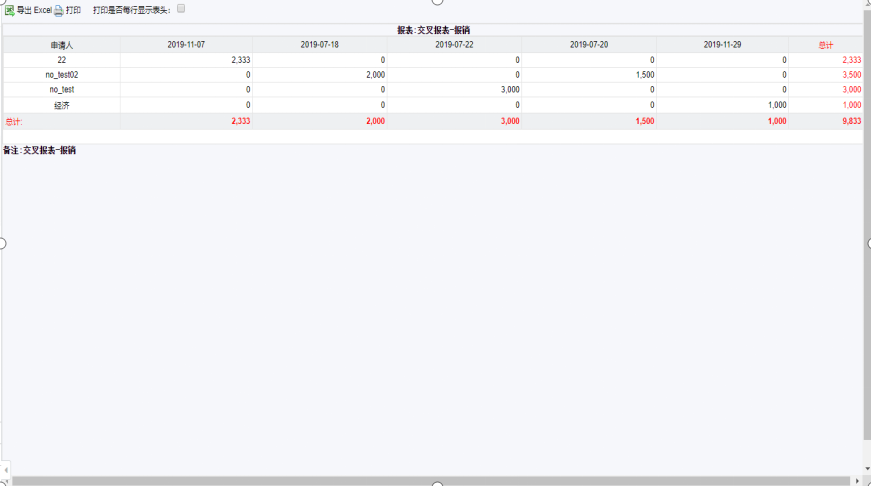The image size is (871, 486).
Task: Click the 打印 print label
Action: 74,10
